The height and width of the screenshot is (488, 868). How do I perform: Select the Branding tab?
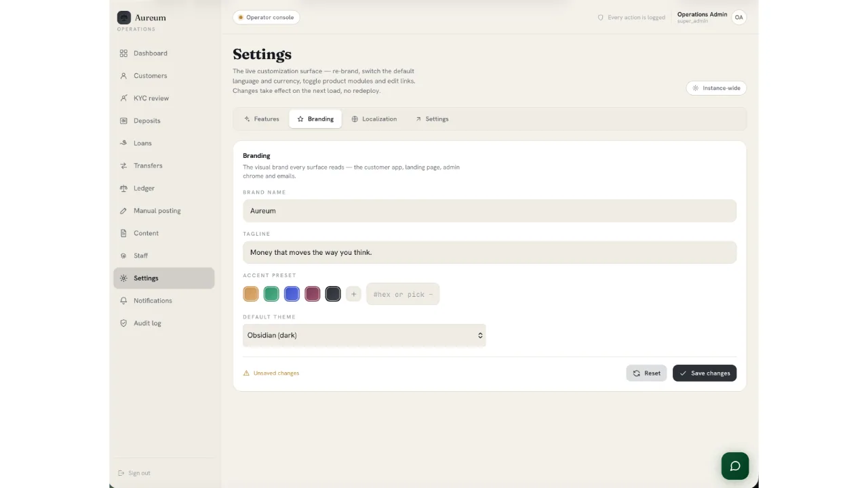[315, 119]
